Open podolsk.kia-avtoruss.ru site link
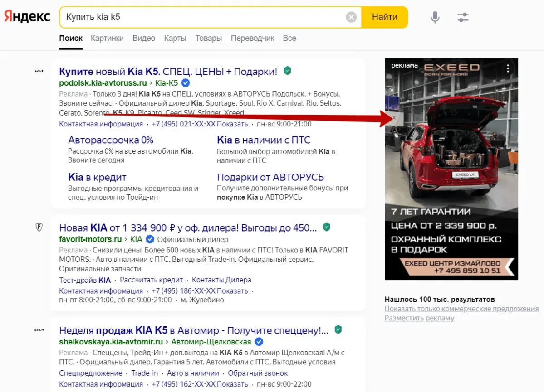The height and width of the screenshot is (392, 544). [103, 83]
